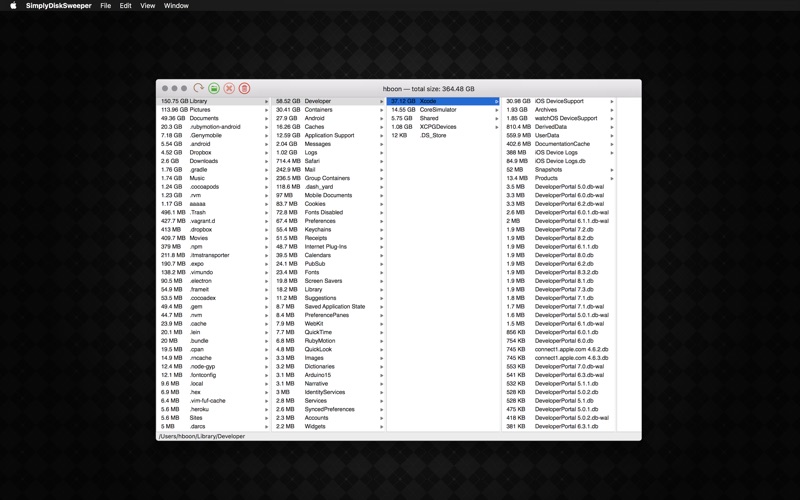Select the Documents folder row
Screen dimensions: 800x500
(x=213, y=118)
